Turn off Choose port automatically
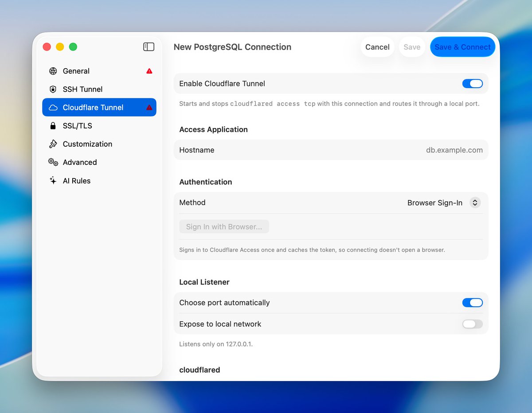This screenshot has height=413, width=532. [473, 303]
